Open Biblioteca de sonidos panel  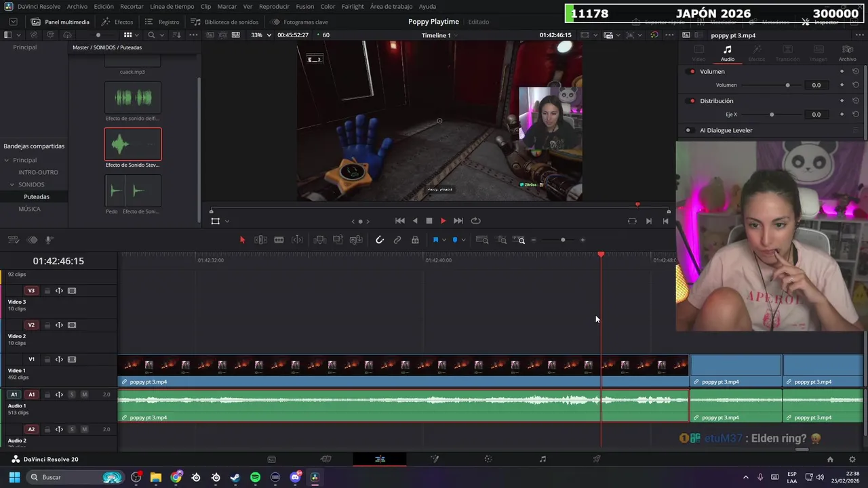tap(224, 22)
